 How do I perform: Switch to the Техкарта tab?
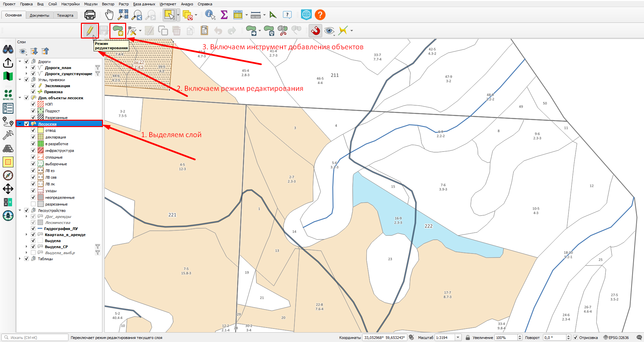click(x=65, y=15)
